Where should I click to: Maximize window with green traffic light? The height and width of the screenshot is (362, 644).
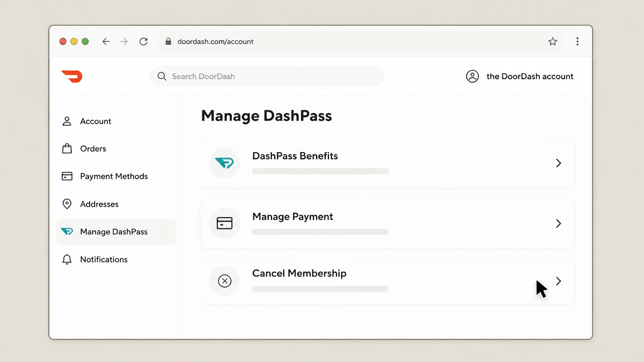(85, 41)
